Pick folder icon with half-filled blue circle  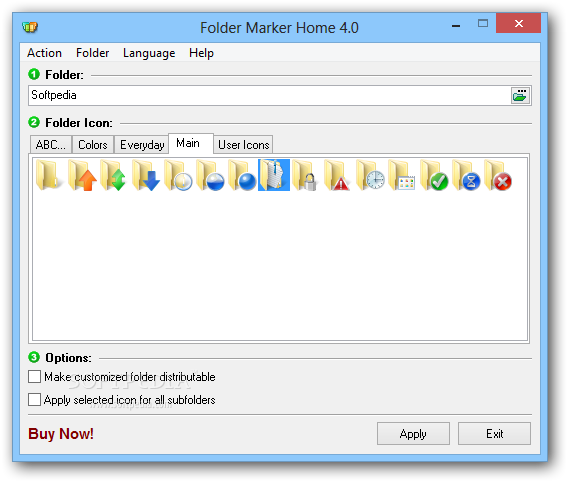210,175
